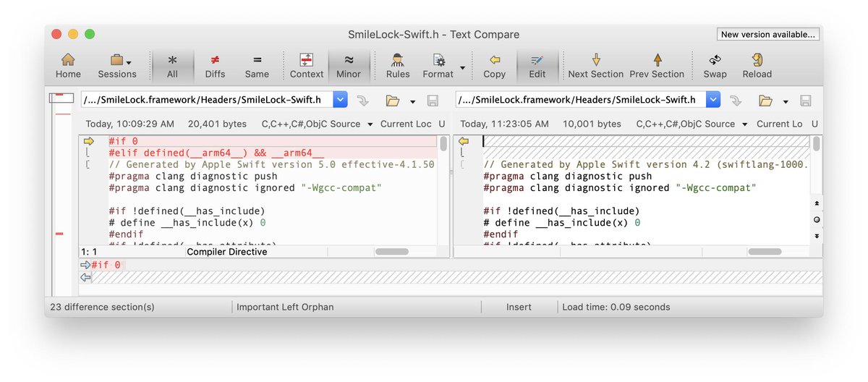Open right file format C,C++,C#,ObjC Source dropdown
This screenshot has height=382, width=868.
693,124
